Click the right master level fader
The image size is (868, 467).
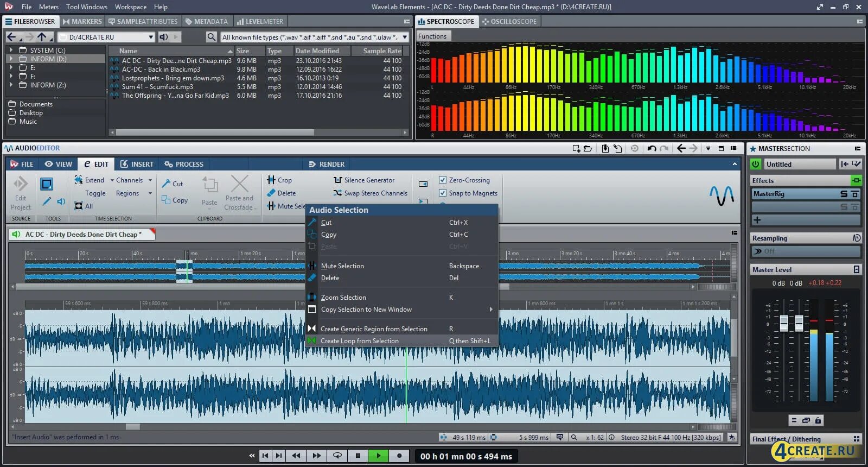pyautogui.click(x=799, y=324)
